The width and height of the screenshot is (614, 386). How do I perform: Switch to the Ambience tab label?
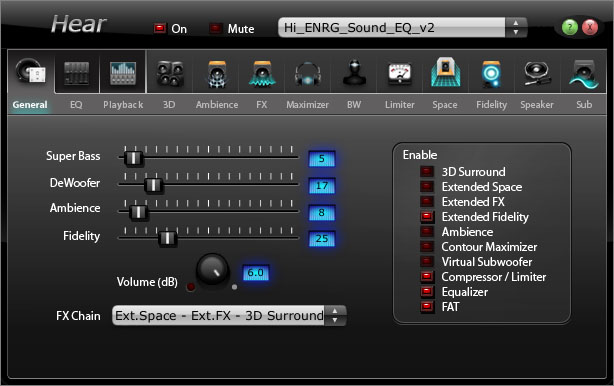(217, 105)
